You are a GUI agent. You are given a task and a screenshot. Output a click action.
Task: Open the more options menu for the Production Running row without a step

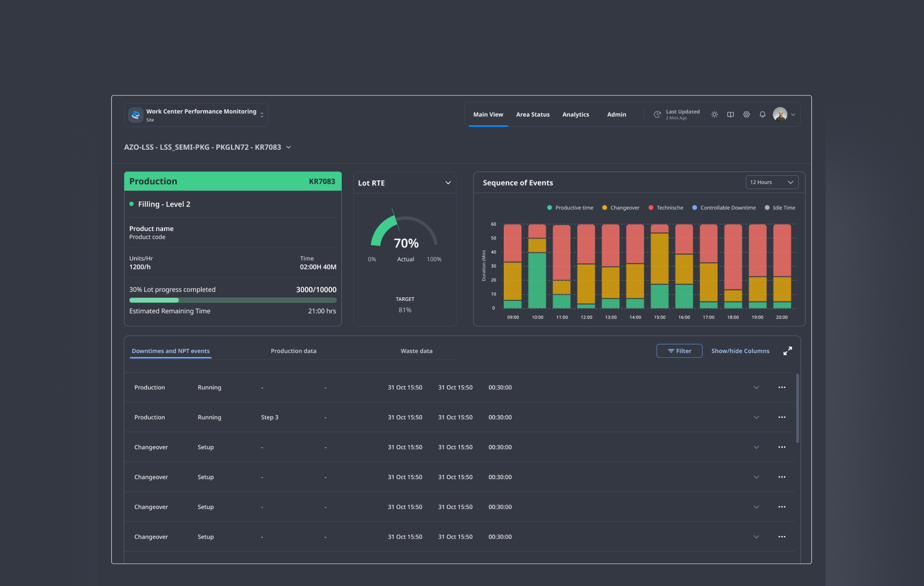click(x=782, y=388)
